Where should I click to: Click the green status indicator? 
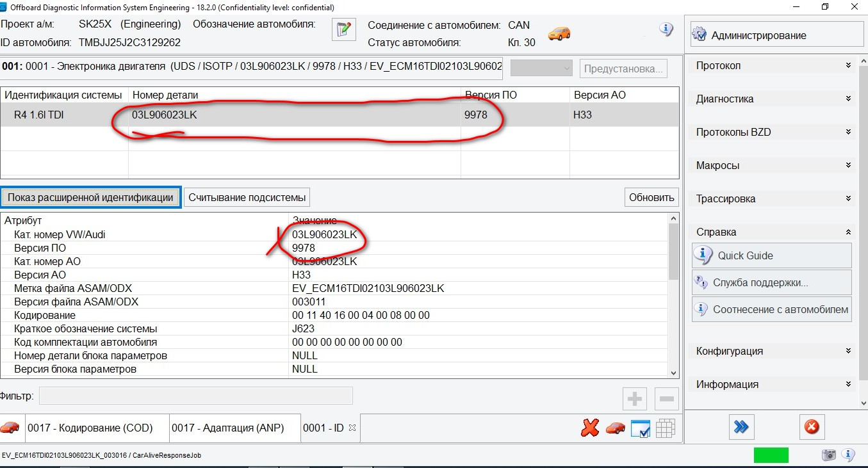click(x=771, y=455)
